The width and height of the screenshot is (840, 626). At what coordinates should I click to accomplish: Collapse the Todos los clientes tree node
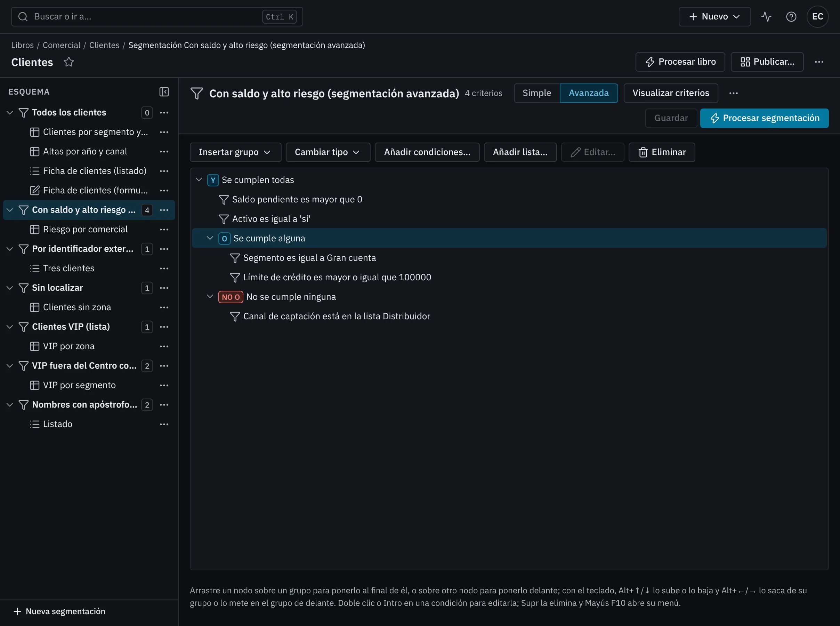[10, 113]
